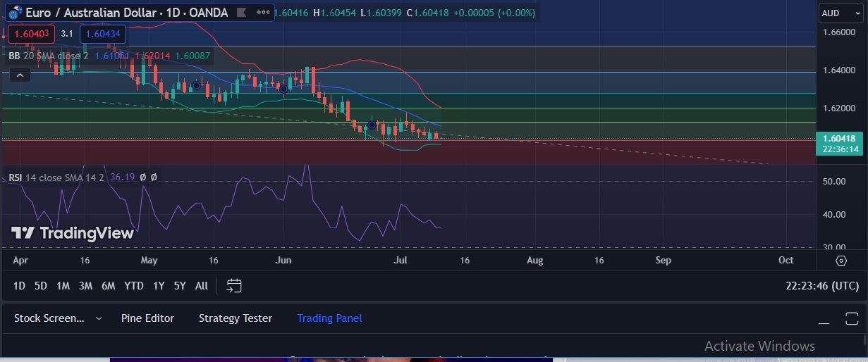Click the red sell price 1.60403 button
Image resolution: width=868 pixels, height=362 pixels.
click(x=30, y=33)
